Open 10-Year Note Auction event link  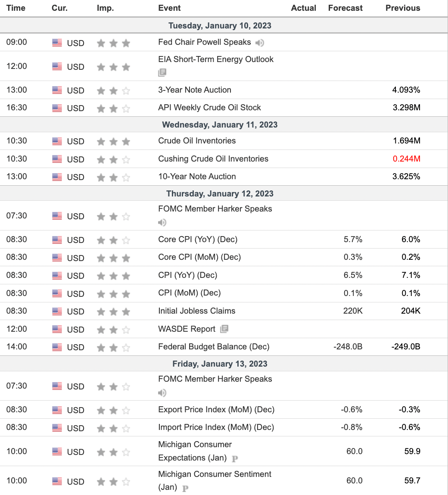(197, 176)
